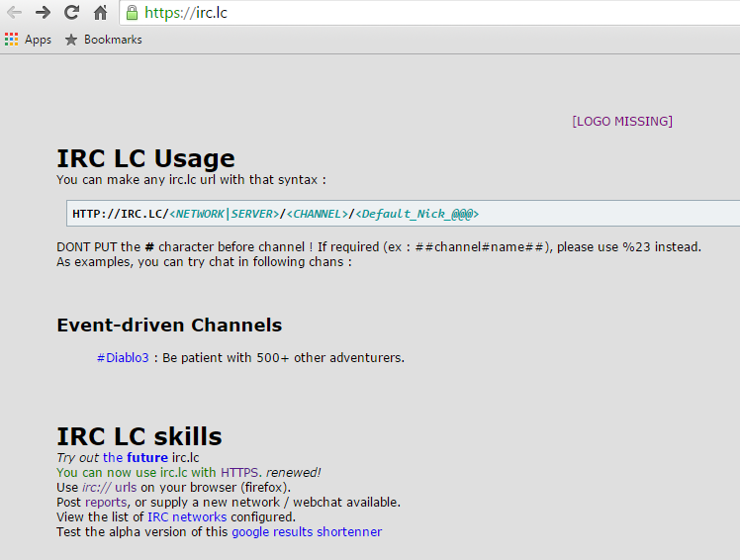Screen dimensions: 740x560
Task: Click the <NETWORK|SERVER> placeholder text
Action: tap(225, 214)
